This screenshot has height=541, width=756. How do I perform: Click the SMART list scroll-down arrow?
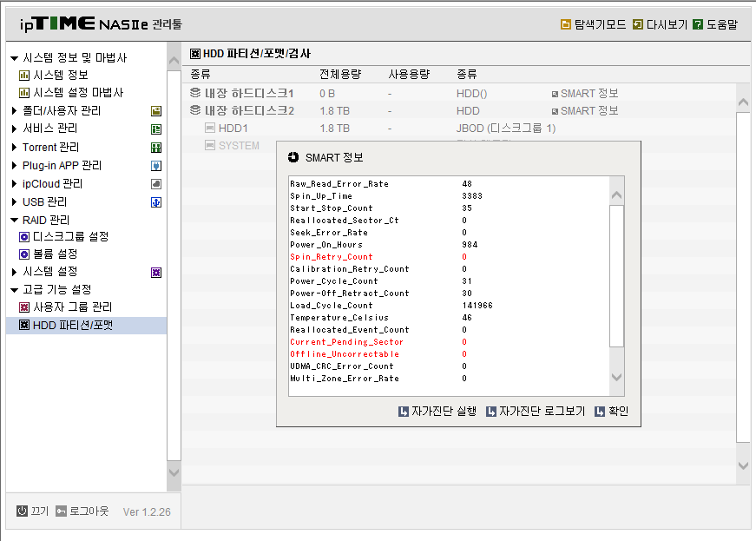(x=616, y=377)
